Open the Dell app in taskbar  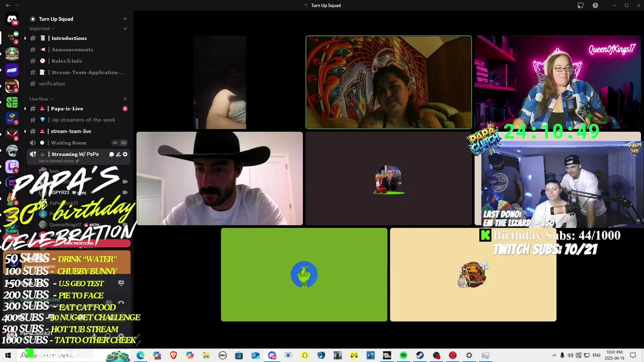223,355
